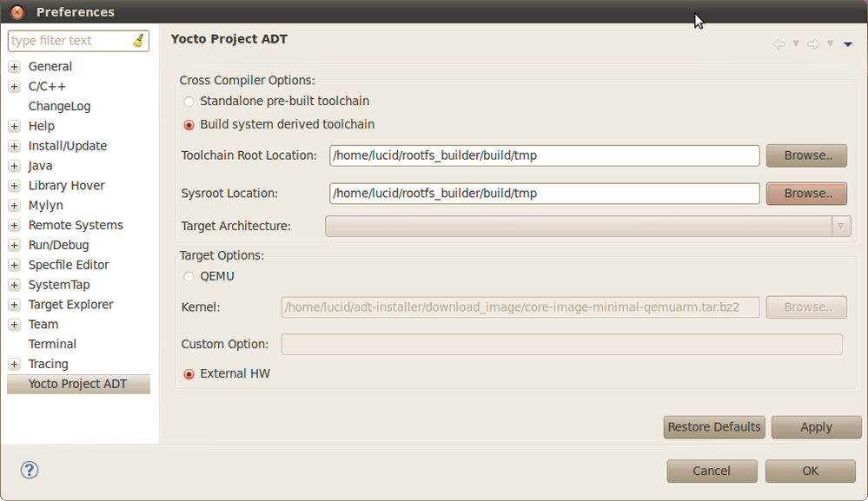This screenshot has width=868, height=501.
Task: Expand the Specfile Editor node
Action: click(15, 266)
